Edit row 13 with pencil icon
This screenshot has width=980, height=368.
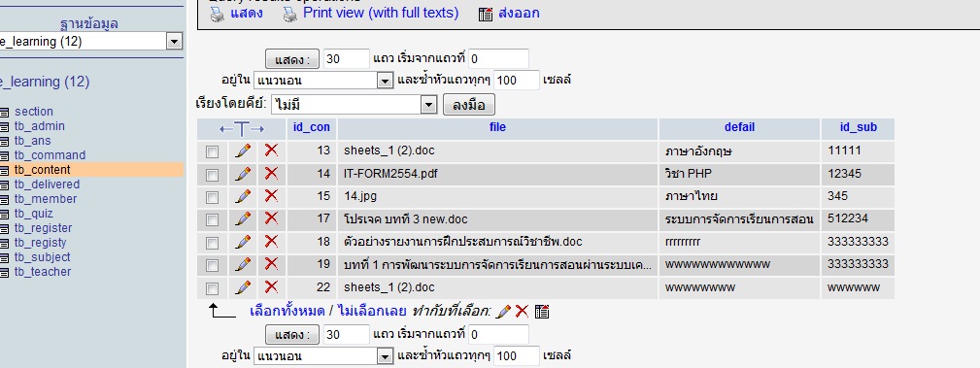243,151
